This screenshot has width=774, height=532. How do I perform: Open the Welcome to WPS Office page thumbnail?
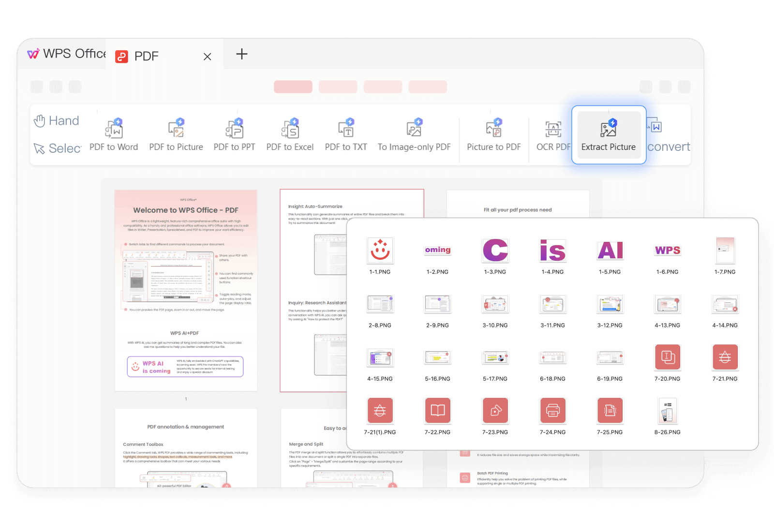click(x=186, y=290)
